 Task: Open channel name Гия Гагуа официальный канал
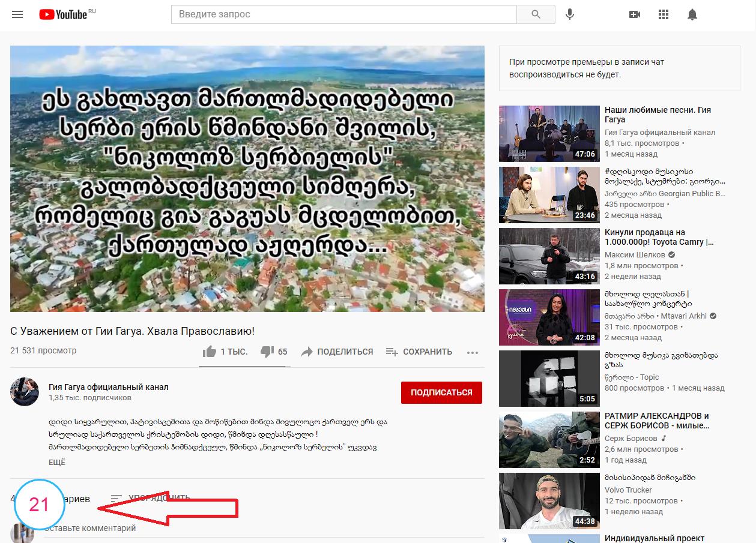(109, 387)
